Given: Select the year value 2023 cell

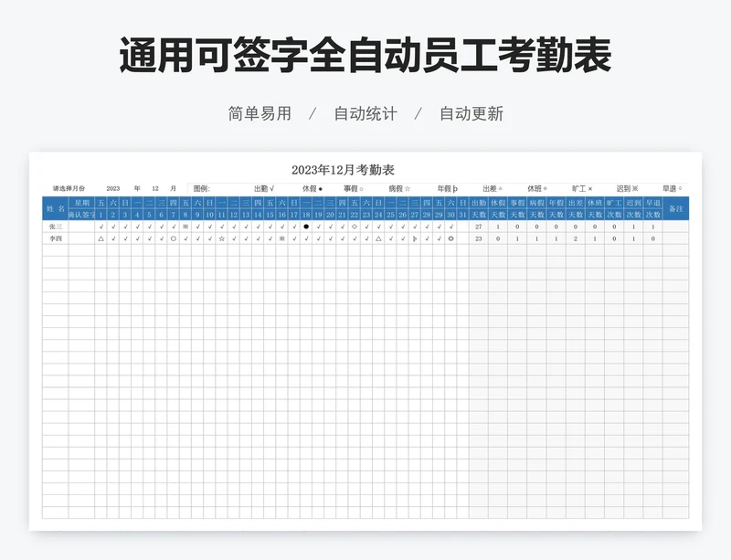Looking at the screenshot, I should click(x=112, y=188).
